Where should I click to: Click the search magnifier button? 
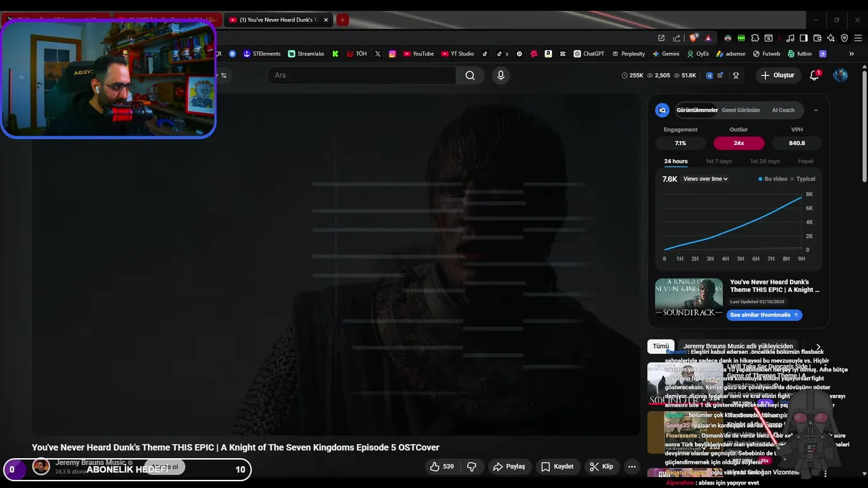point(470,75)
